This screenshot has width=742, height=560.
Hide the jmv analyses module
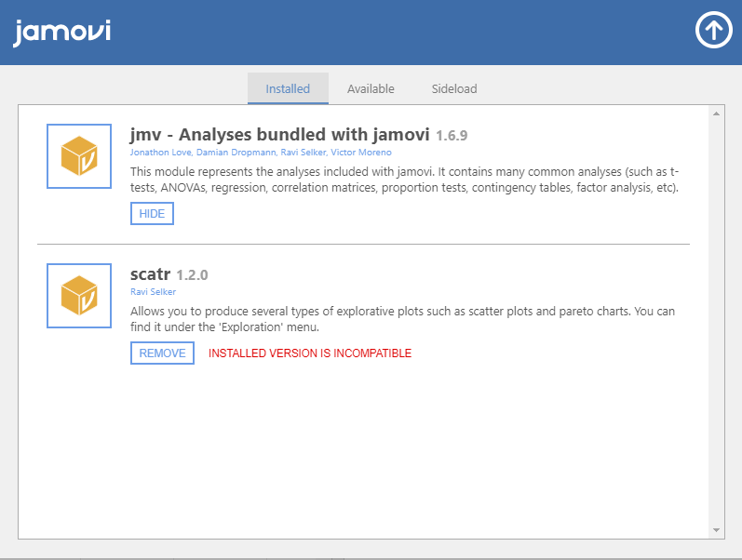tap(152, 213)
